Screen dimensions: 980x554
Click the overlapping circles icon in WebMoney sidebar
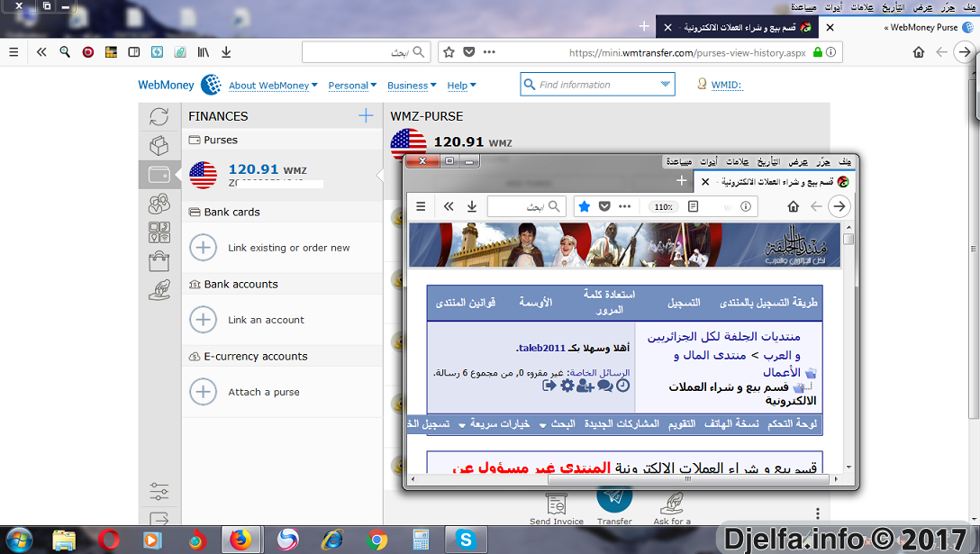click(x=159, y=204)
